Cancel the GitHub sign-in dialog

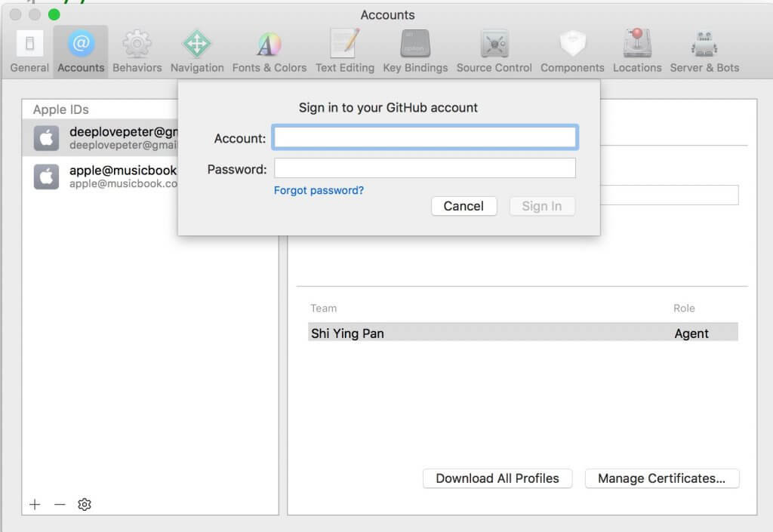pyautogui.click(x=464, y=206)
